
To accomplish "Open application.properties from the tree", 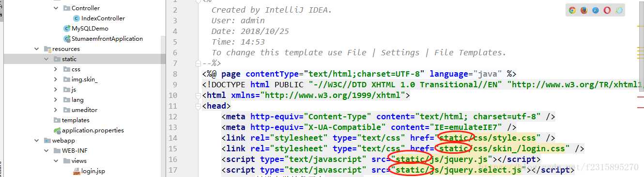I will point(93,130).
